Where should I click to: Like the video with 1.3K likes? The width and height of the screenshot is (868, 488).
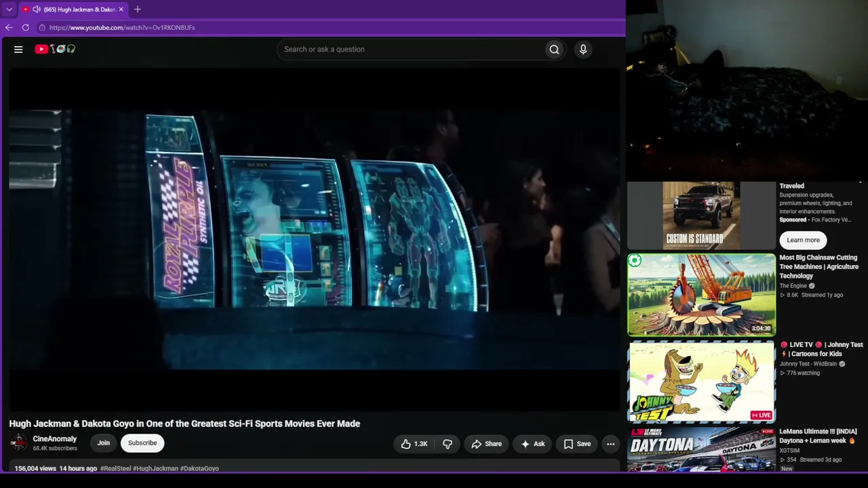coord(414,444)
